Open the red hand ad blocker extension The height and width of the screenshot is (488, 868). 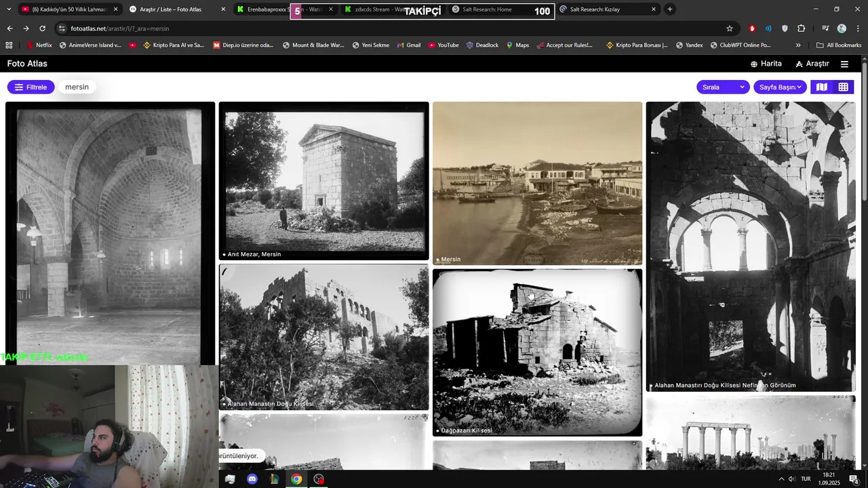(x=752, y=28)
